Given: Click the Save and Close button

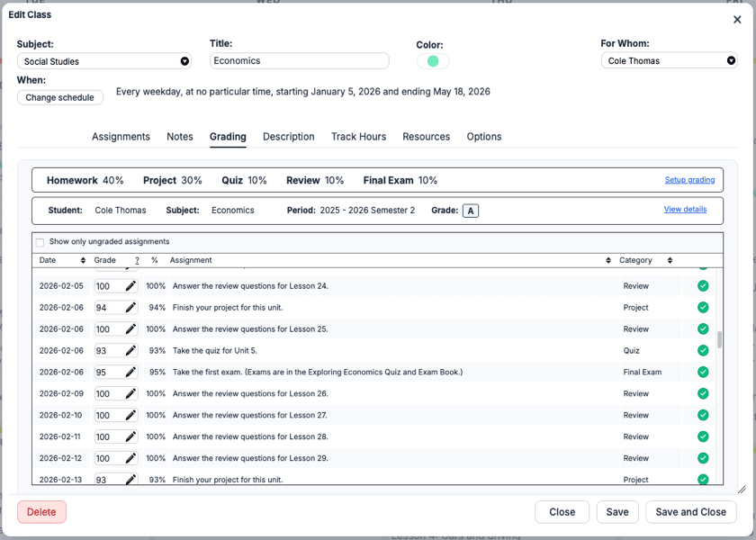Looking at the screenshot, I should click(691, 512).
